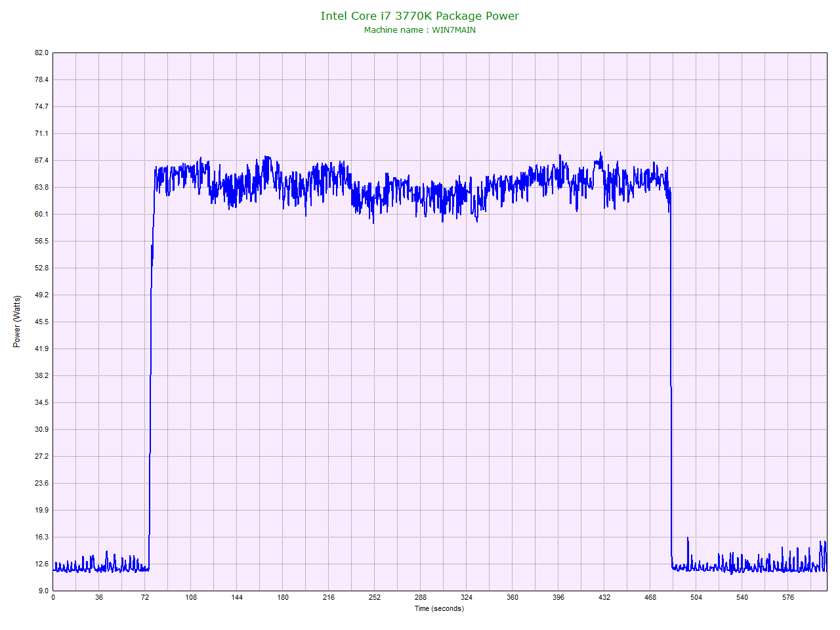Click the 60.1 y-axis value
The width and height of the screenshot is (840, 630).
pos(41,214)
